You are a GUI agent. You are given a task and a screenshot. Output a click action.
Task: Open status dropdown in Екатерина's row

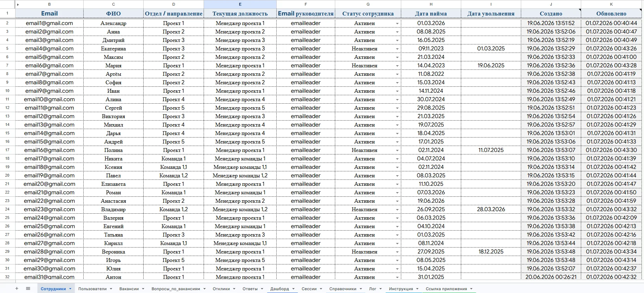[x=397, y=49]
